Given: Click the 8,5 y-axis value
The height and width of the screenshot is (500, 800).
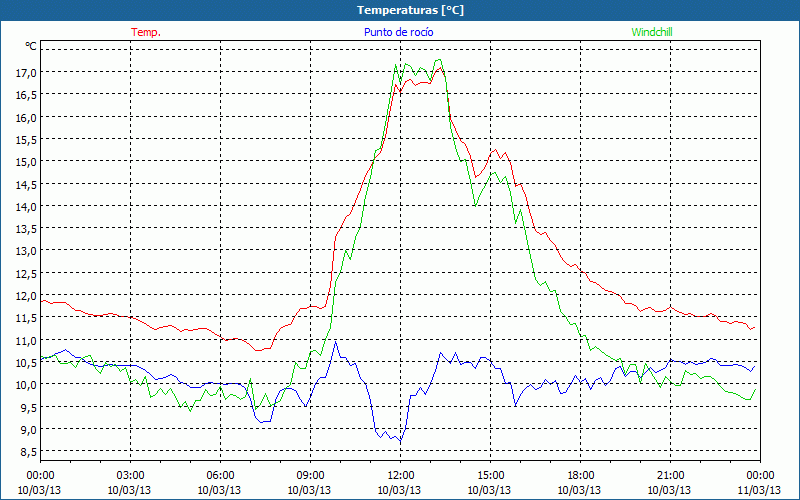Looking at the screenshot, I should tap(28, 451).
